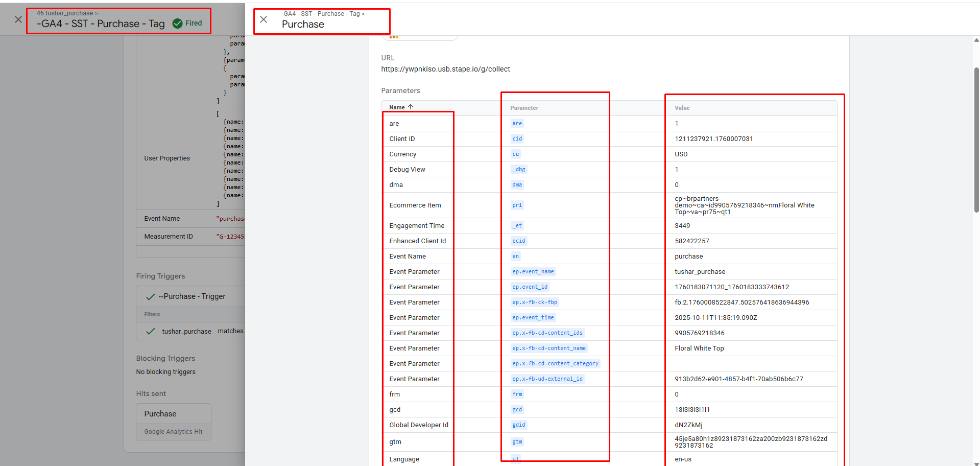
Task: Close the GA4 SST Purchase Tag panel
Action: point(18,19)
